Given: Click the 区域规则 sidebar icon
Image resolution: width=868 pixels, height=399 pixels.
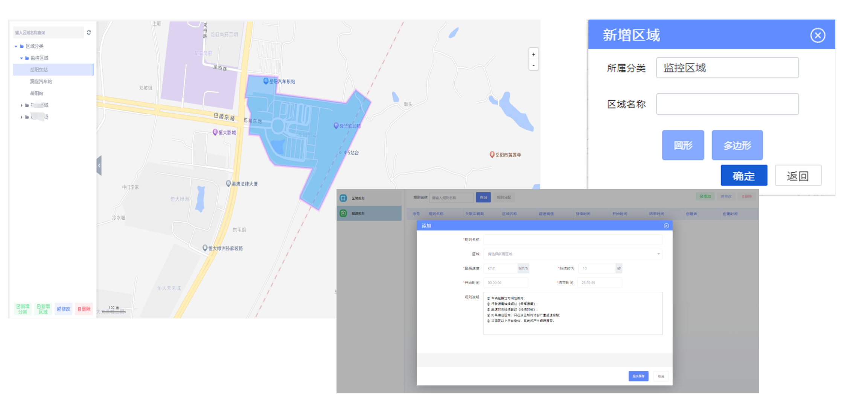Looking at the screenshot, I should pos(343,198).
